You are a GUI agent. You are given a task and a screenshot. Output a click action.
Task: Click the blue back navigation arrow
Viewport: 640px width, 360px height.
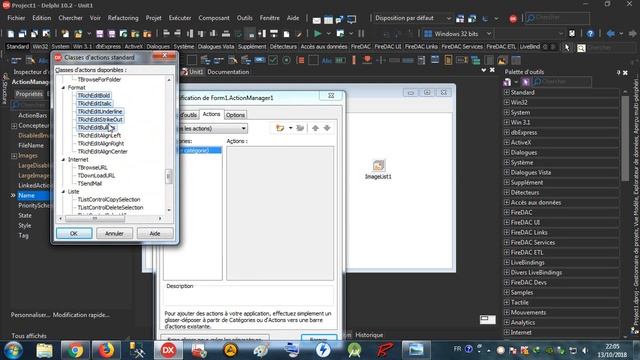(x=611, y=34)
